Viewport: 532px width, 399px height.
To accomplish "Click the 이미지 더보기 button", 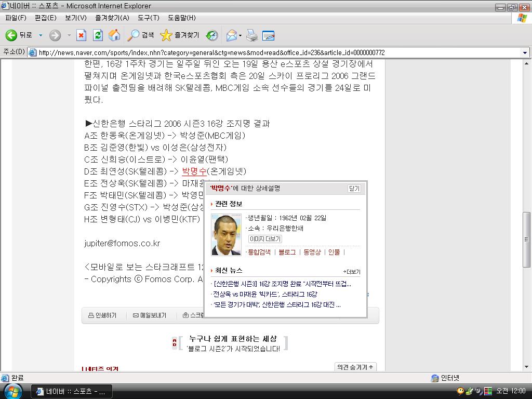I will pyautogui.click(x=265, y=239).
